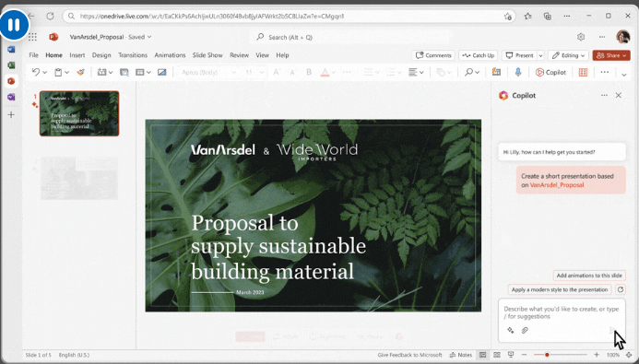The width and height of the screenshot is (639, 364).
Task: Click the Find magnifier icon in ribbon
Action: tap(468, 72)
